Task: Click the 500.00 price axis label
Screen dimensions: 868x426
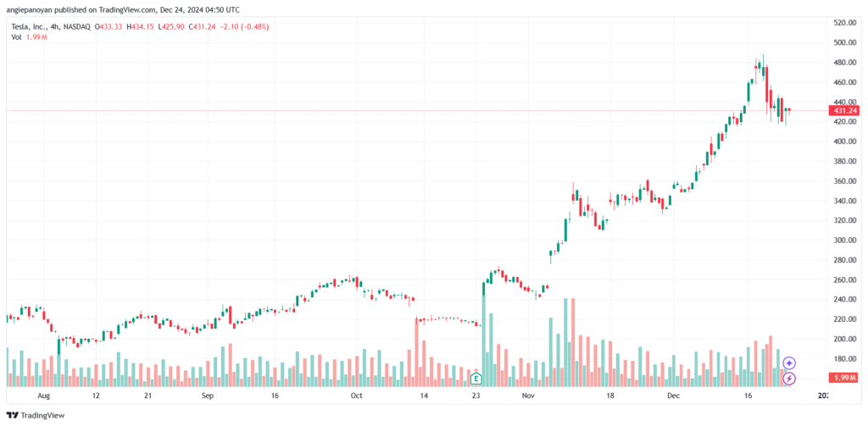Action: (845, 42)
